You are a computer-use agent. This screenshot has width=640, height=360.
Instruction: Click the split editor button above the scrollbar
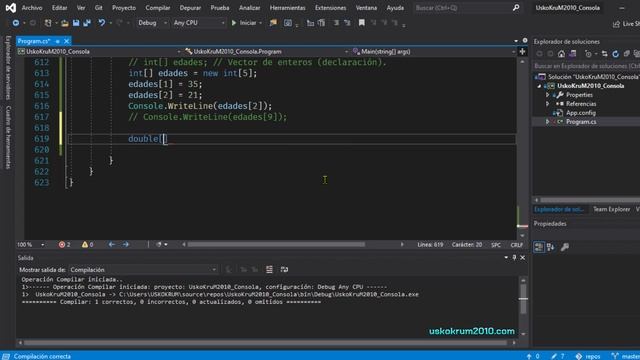522,51
